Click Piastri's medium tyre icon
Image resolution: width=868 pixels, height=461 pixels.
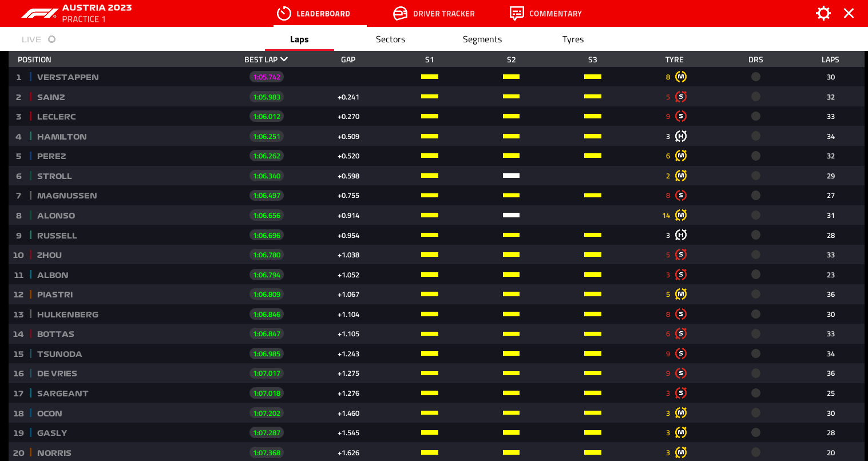point(681,294)
